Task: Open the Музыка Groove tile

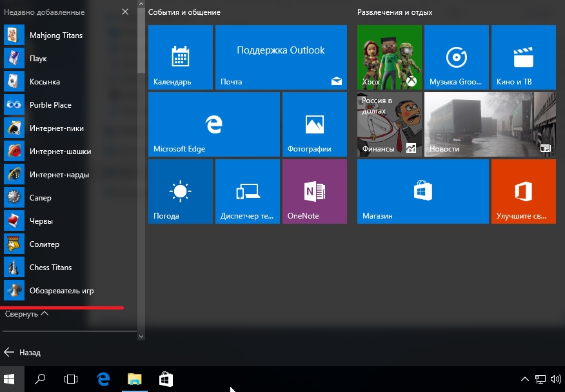Action: pyautogui.click(x=457, y=57)
